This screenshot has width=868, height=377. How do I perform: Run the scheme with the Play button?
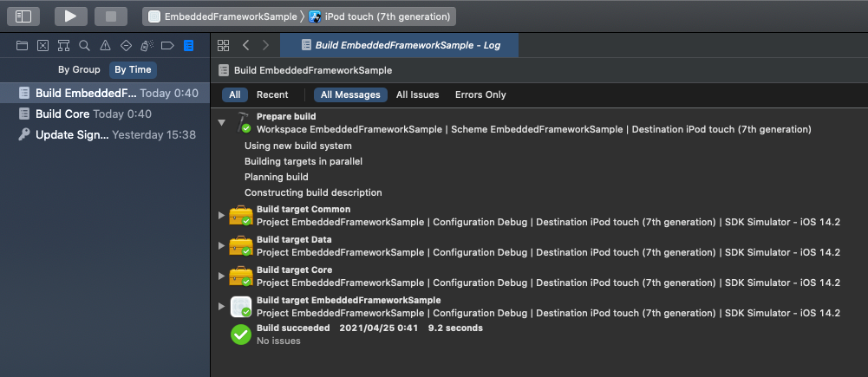(x=71, y=16)
